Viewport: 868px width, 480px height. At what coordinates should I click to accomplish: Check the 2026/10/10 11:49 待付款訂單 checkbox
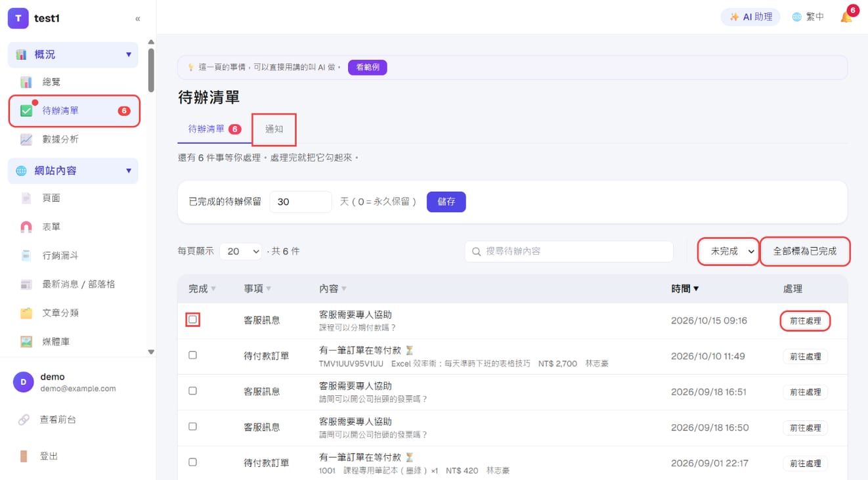(x=192, y=355)
